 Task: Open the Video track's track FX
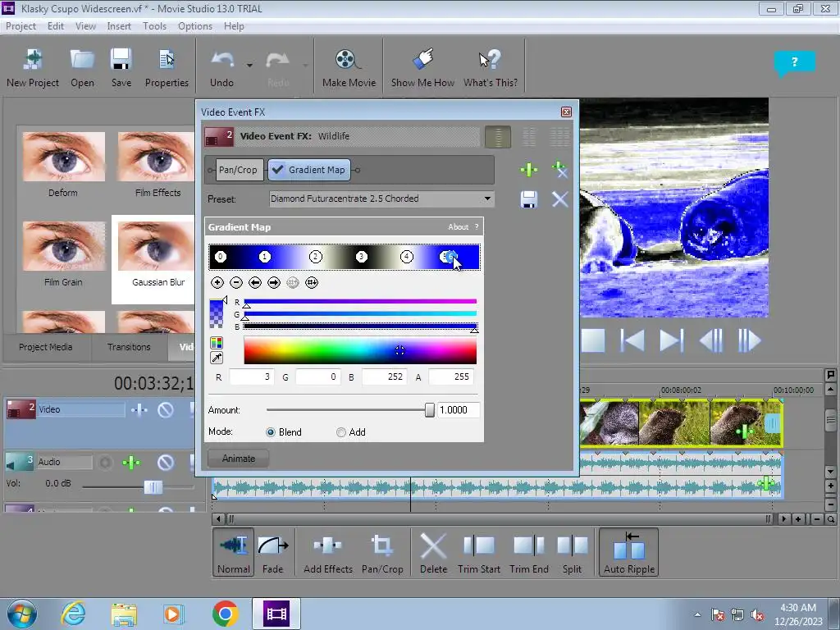point(139,410)
